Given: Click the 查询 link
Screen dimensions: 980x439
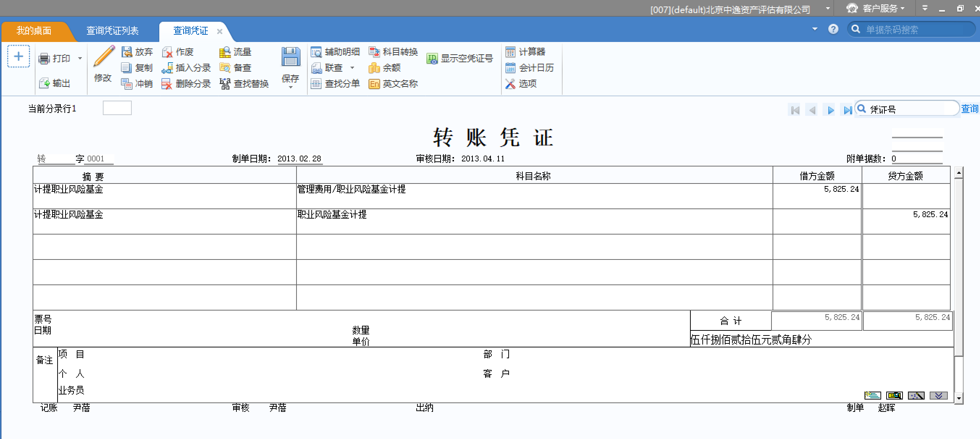Looking at the screenshot, I should tap(969, 109).
